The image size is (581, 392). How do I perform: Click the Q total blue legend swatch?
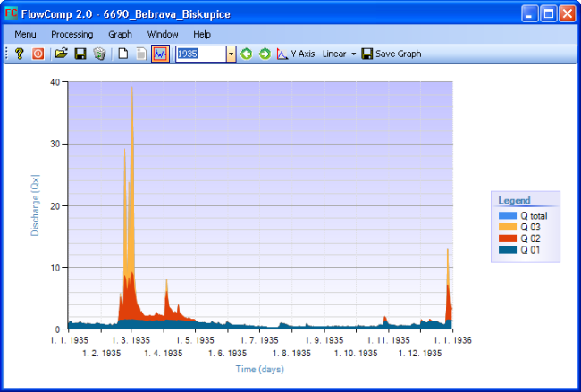(x=508, y=215)
